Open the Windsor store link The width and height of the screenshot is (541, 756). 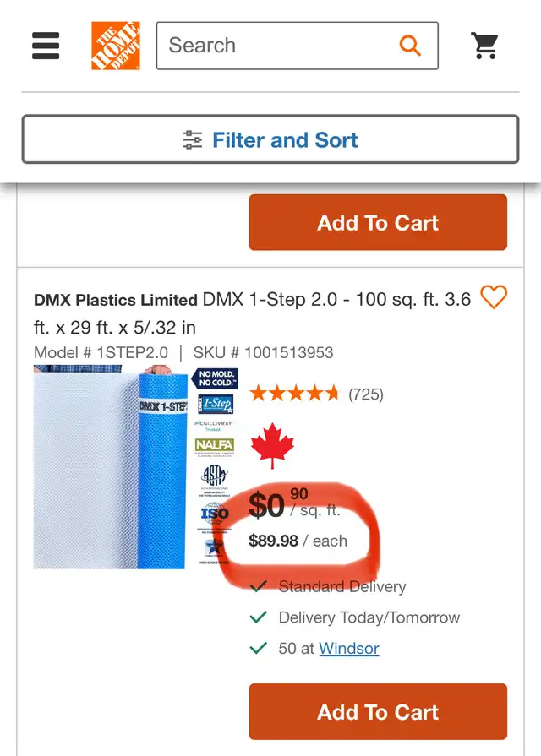tap(349, 648)
